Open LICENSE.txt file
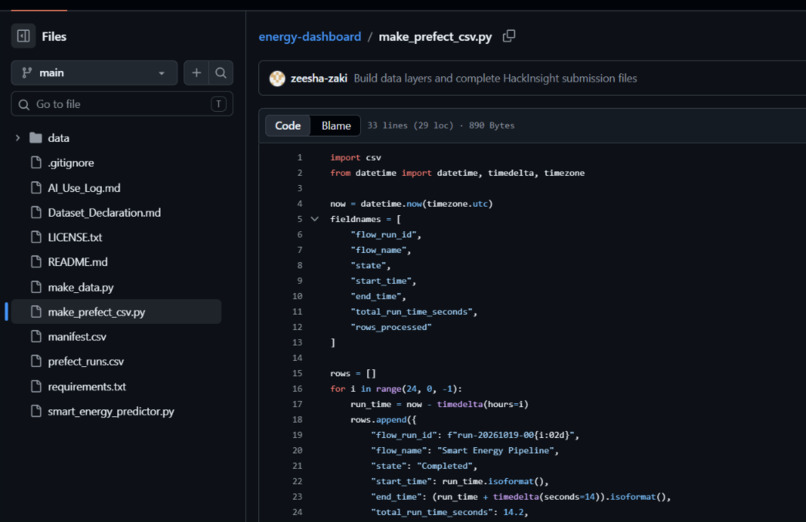 75,237
